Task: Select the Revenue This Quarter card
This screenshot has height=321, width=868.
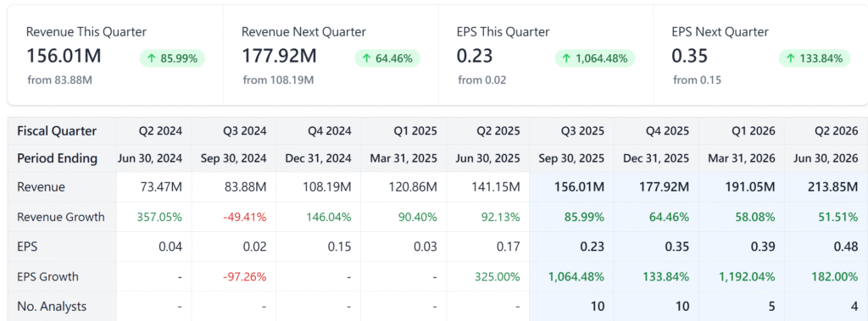Action: point(115,55)
